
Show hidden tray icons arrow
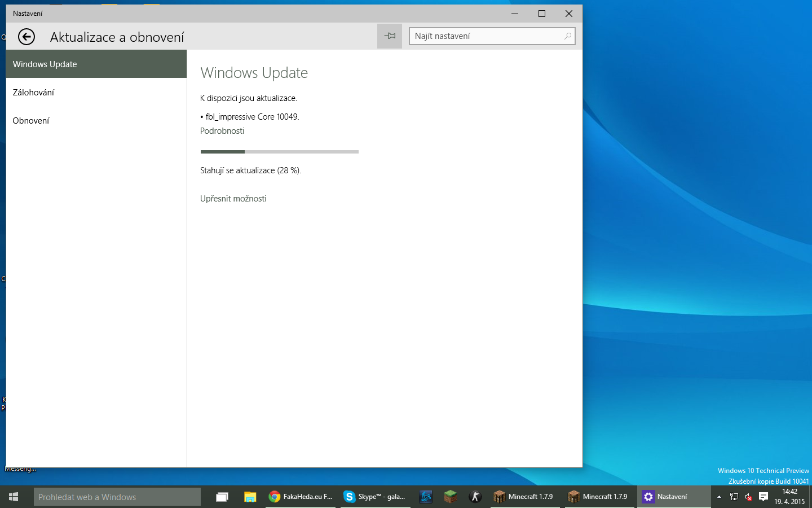click(x=719, y=497)
